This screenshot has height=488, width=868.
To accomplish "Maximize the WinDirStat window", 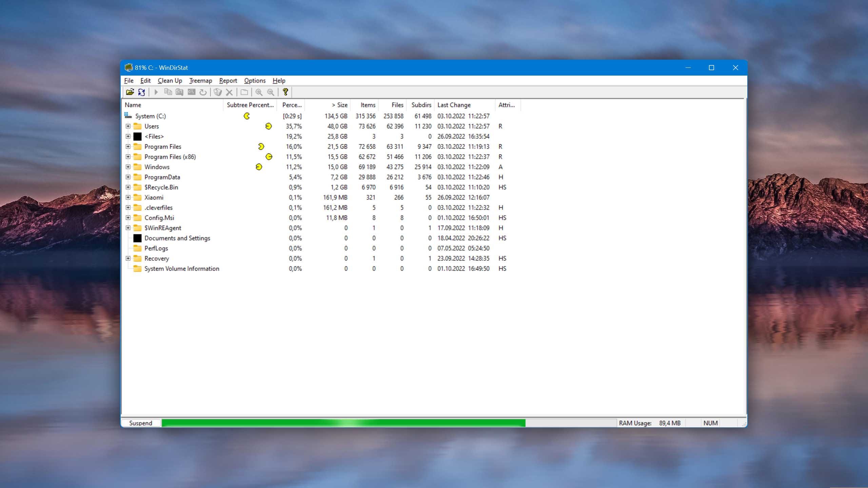I will coord(711,67).
